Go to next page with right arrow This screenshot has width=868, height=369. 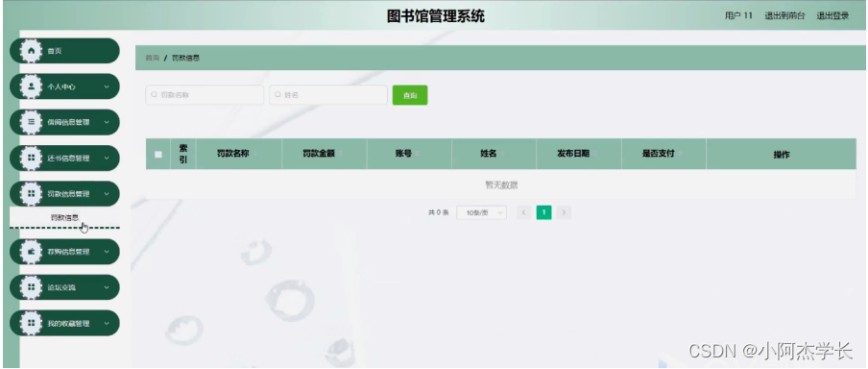click(x=564, y=212)
